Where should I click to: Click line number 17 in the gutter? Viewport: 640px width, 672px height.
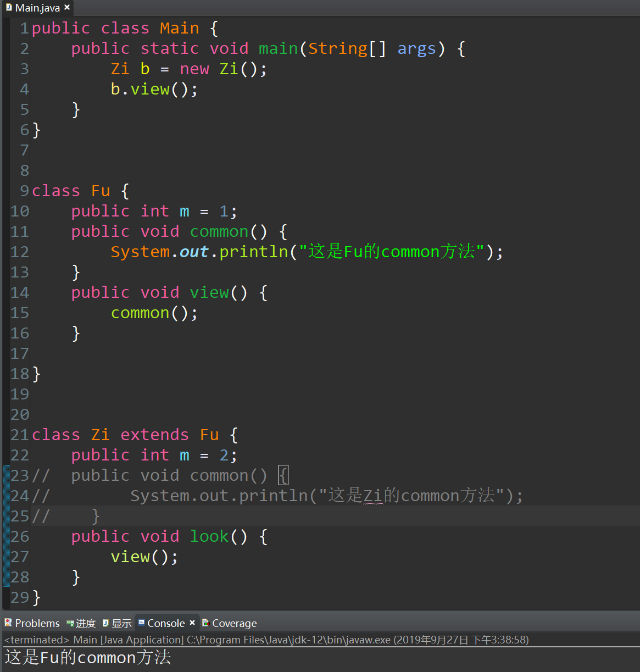pyautogui.click(x=20, y=353)
